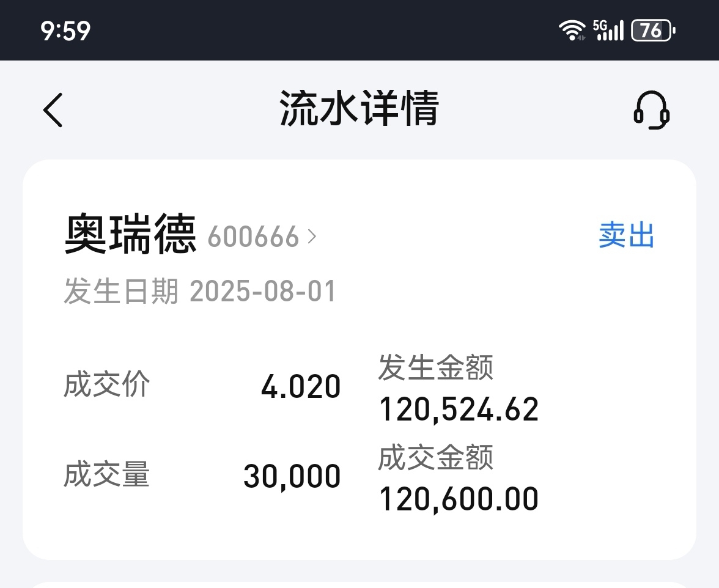Tap the back arrow icon
The width and height of the screenshot is (719, 588).
[x=53, y=110]
